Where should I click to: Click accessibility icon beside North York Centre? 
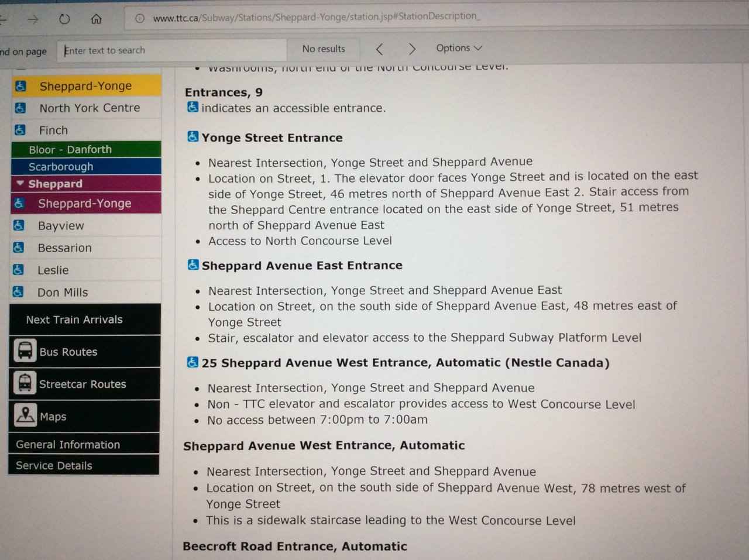coord(20,108)
